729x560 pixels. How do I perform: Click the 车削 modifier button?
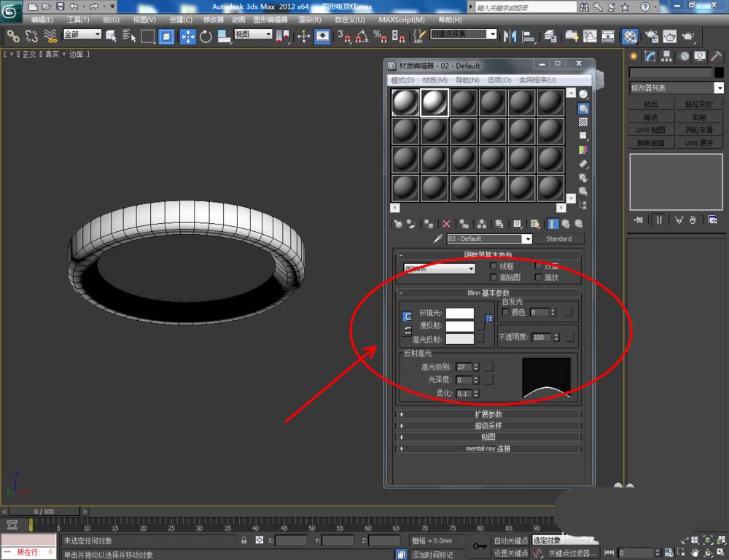tap(699, 117)
